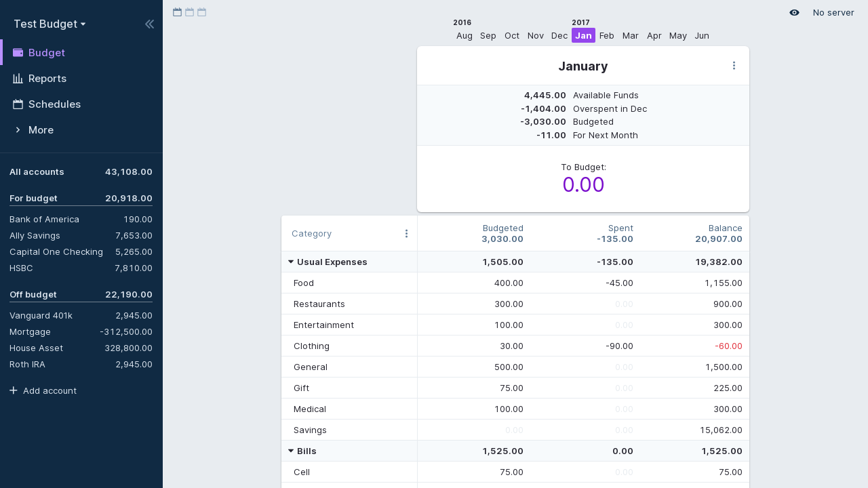
Task: Select the three-month calendar view icon
Action: click(x=201, y=12)
